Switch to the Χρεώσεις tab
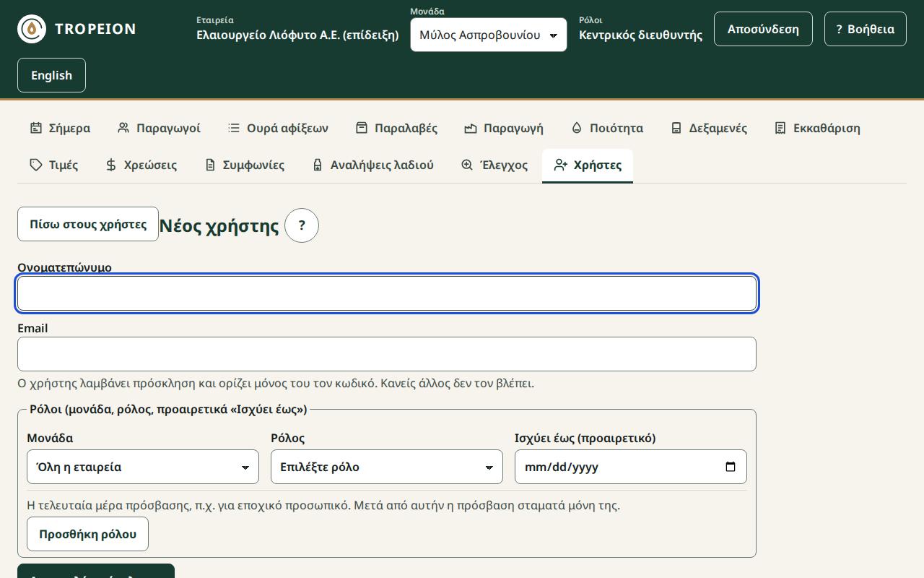The width and height of the screenshot is (924, 578). tap(141, 165)
